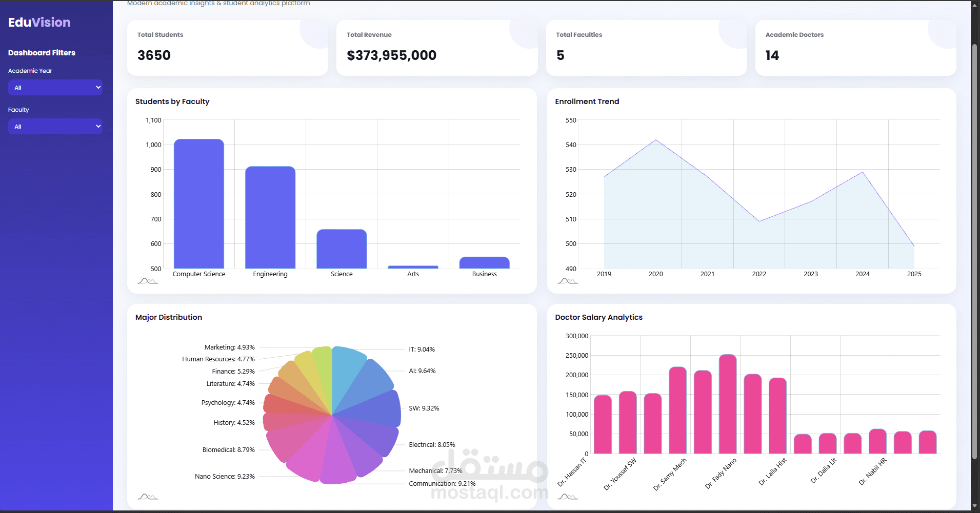The image size is (980, 513).
Task: Click the page vertical scrollbar
Action: [975, 251]
